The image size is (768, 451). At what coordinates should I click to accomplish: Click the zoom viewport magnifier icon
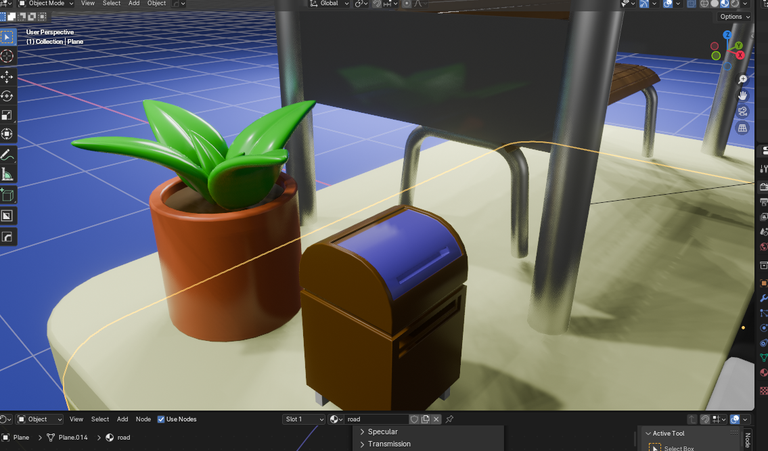coord(743,79)
